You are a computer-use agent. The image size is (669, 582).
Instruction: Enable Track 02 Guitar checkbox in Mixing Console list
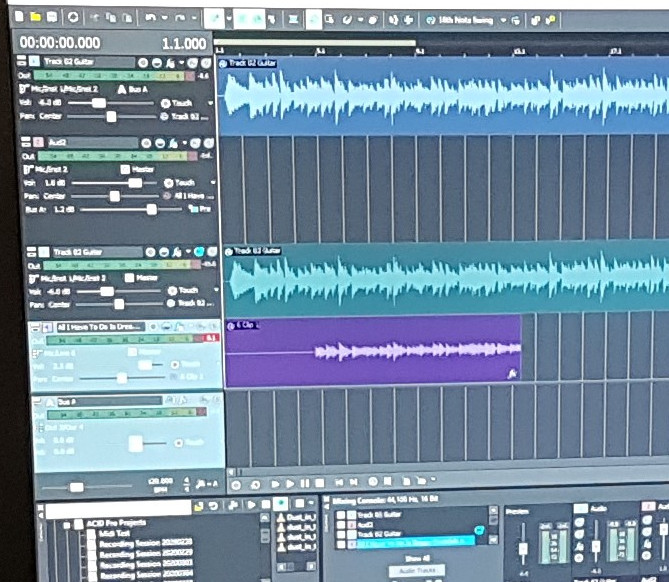(338, 534)
